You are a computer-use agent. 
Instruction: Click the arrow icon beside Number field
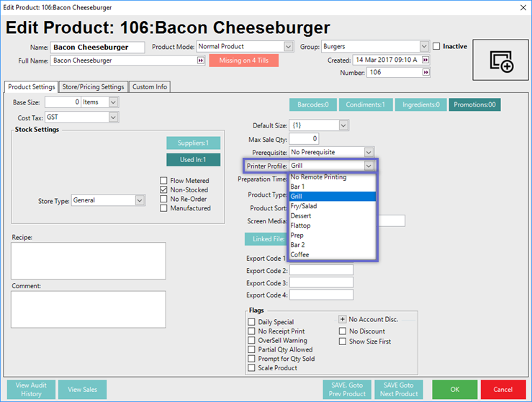point(425,73)
